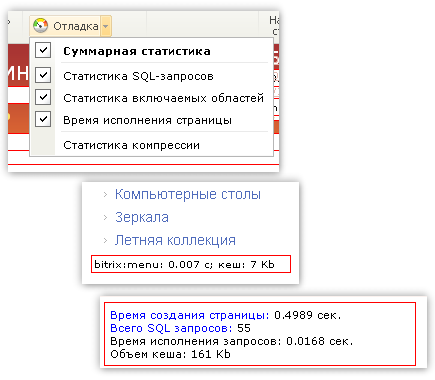
Task: Open the Время создания страницы link
Action: pyautogui.click(x=190, y=315)
